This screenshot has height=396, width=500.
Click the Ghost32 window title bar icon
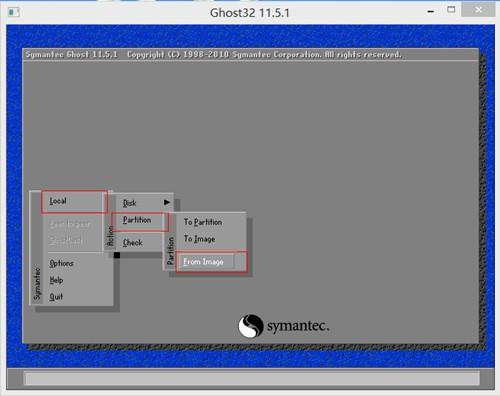click(x=14, y=12)
